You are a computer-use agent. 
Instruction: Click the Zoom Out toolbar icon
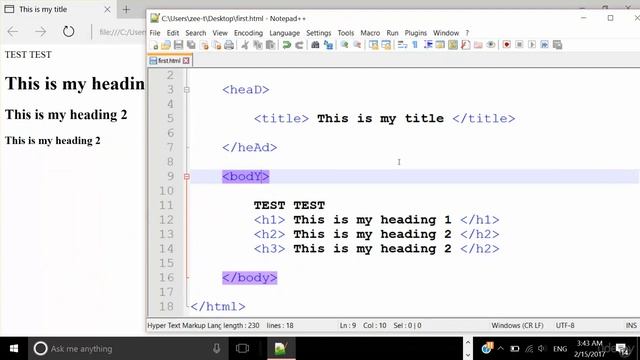[357, 45]
